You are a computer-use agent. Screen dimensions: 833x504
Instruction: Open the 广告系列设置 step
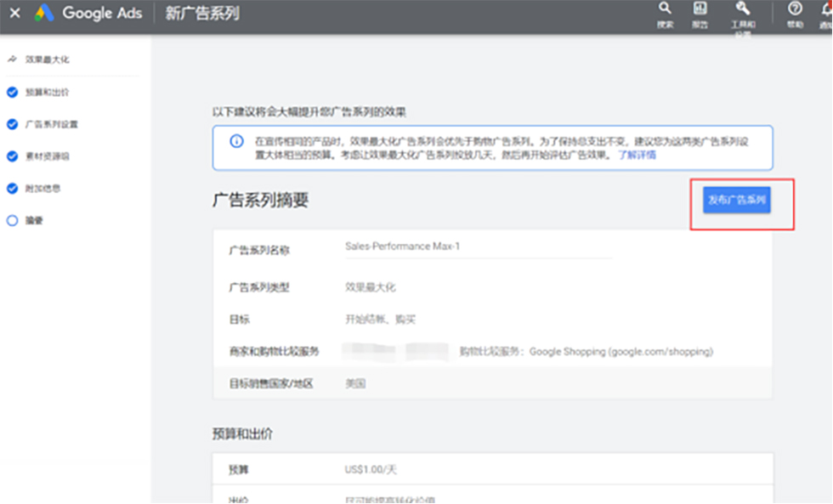click(x=51, y=124)
